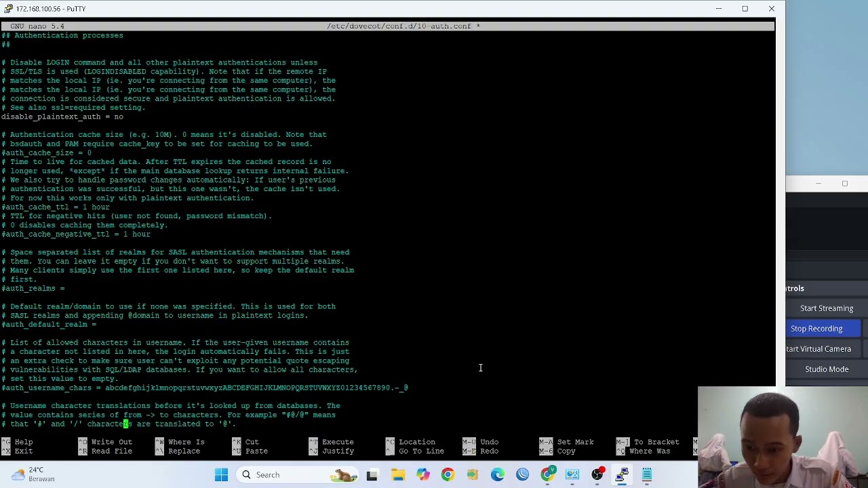Click the line '#auth_default_realm ='
The image size is (868, 488).
pos(49,324)
